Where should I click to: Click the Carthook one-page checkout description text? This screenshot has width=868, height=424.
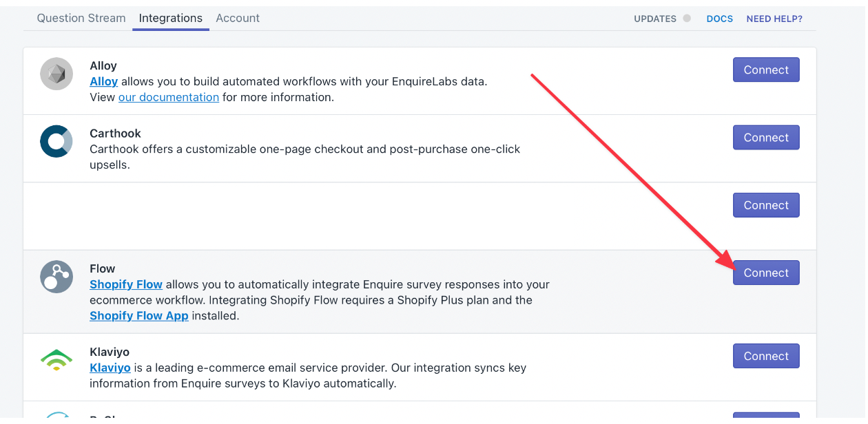(x=305, y=157)
